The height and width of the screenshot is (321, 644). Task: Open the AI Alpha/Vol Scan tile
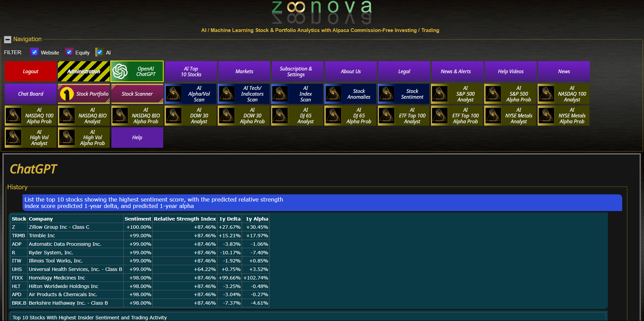click(190, 94)
